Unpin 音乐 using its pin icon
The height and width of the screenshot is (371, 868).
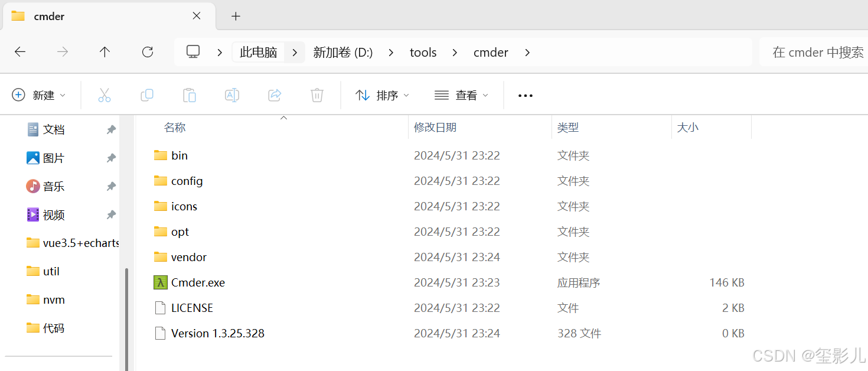pyautogui.click(x=111, y=186)
